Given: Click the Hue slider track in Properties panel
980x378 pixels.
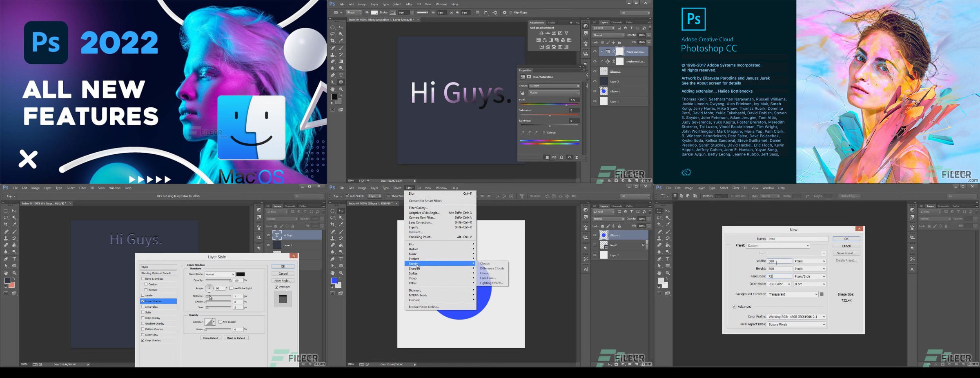Looking at the screenshot, I should (549, 105).
